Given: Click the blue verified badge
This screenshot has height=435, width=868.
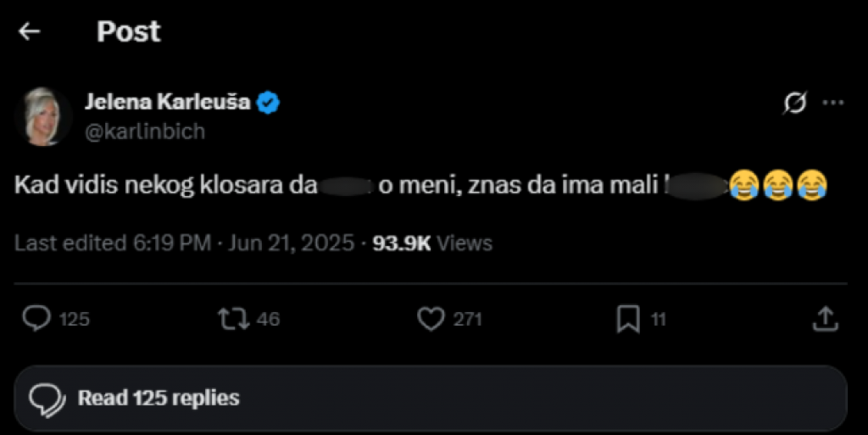Looking at the screenshot, I should pyautogui.click(x=270, y=103).
